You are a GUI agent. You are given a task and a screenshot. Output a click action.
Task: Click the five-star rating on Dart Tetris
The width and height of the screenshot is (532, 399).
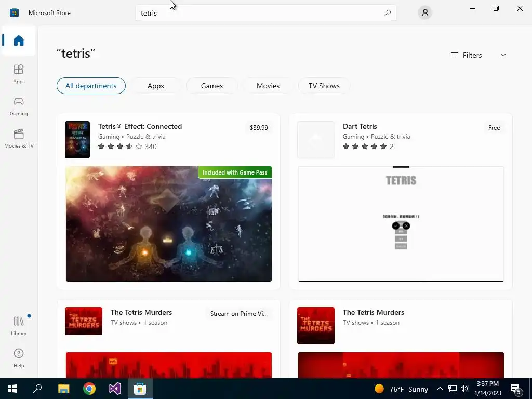[x=365, y=147]
